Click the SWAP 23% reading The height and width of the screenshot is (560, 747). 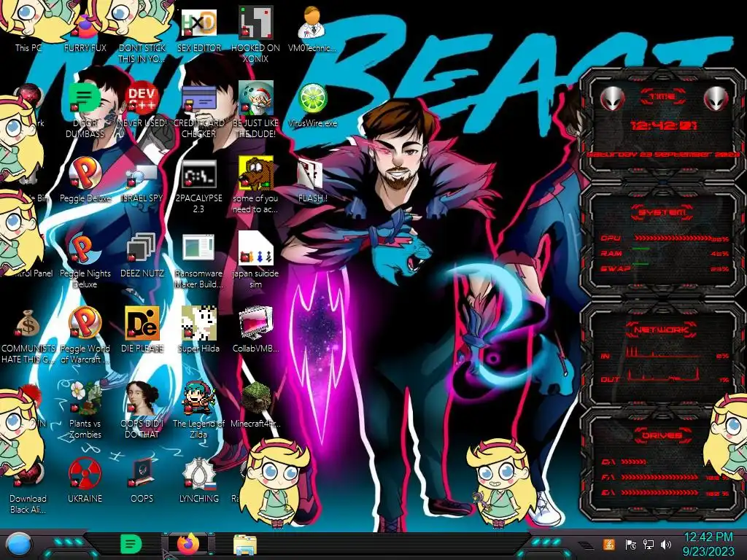click(719, 269)
